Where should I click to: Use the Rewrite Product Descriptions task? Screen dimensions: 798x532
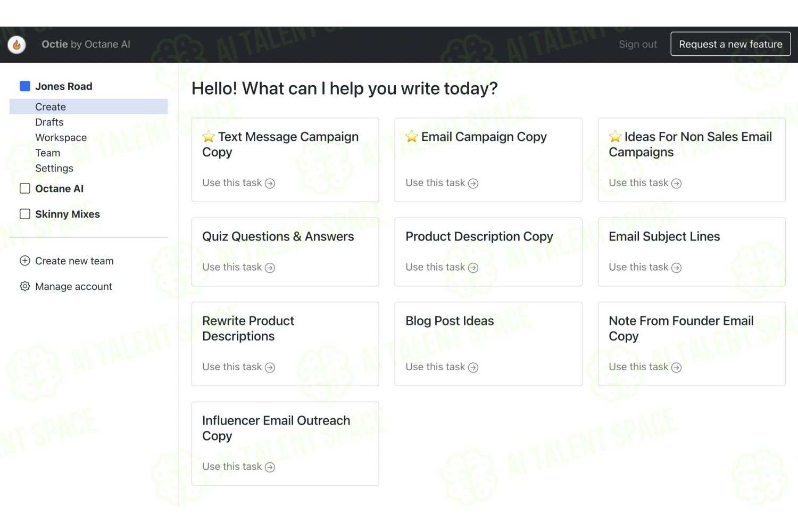click(238, 367)
